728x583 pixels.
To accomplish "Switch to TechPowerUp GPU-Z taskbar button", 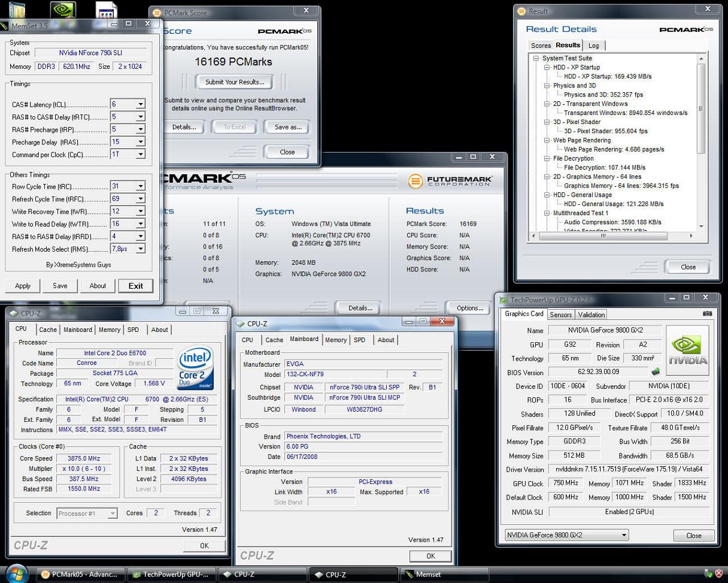I will click(172, 574).
